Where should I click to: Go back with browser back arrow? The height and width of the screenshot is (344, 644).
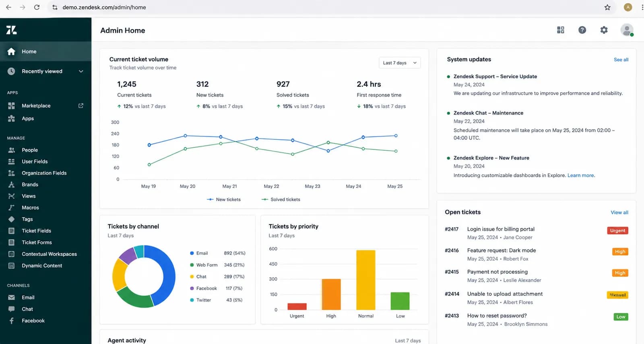[8, 7]
